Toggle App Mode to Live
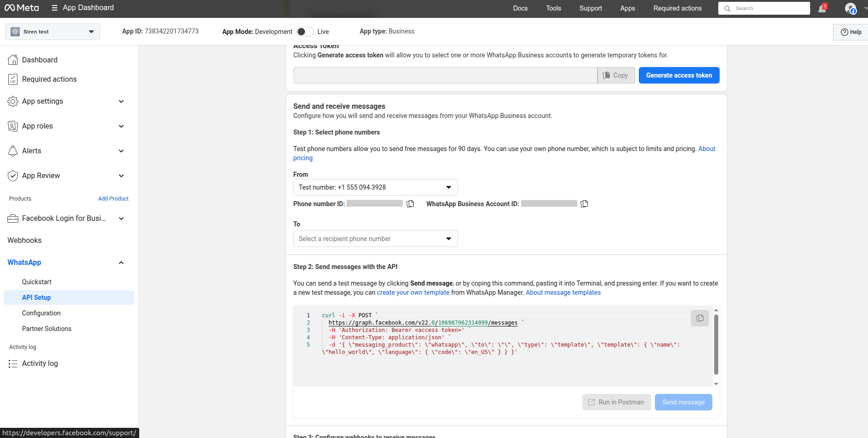 tap(304, 32)
